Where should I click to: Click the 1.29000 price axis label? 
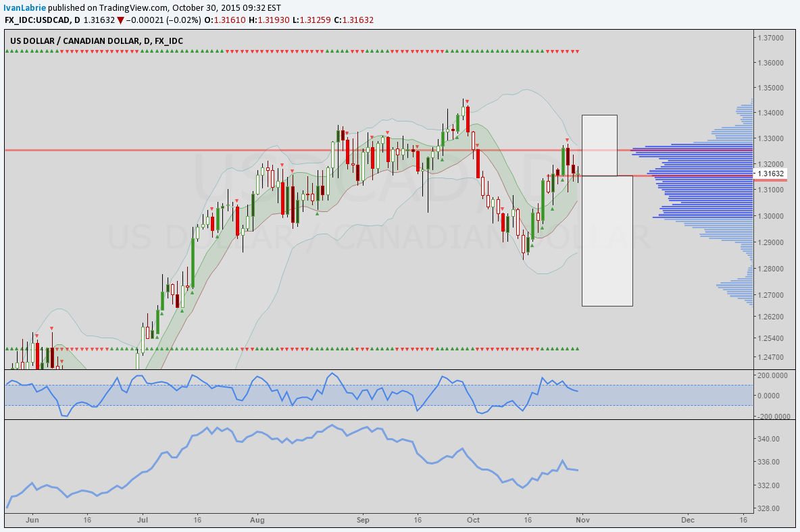(770, 242)
